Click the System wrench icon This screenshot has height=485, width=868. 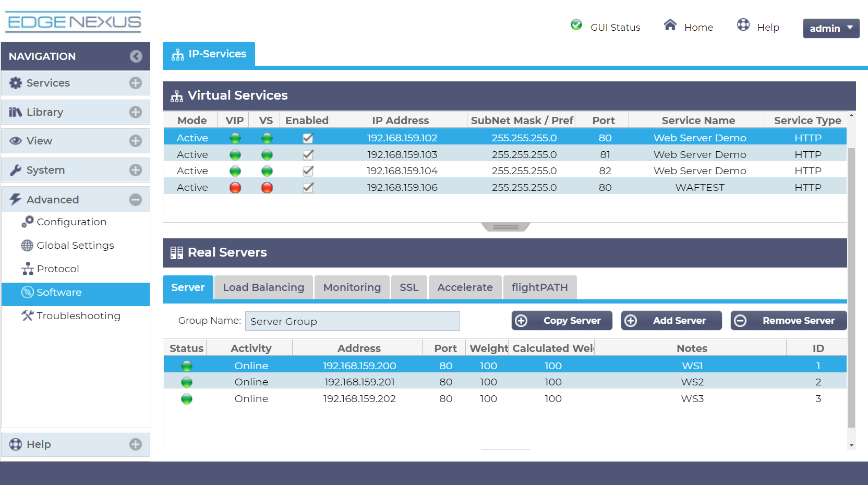click(x=16, y=170)
